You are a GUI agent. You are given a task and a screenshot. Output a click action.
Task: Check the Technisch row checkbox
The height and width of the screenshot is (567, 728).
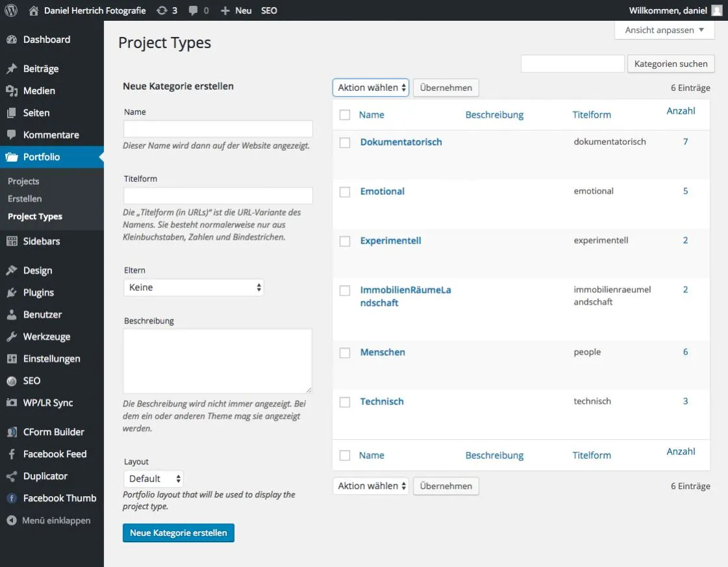[x=344, y=402]
